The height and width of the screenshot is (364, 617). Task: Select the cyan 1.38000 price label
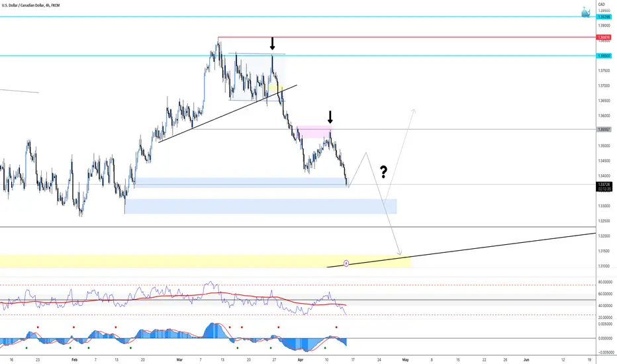604,56
